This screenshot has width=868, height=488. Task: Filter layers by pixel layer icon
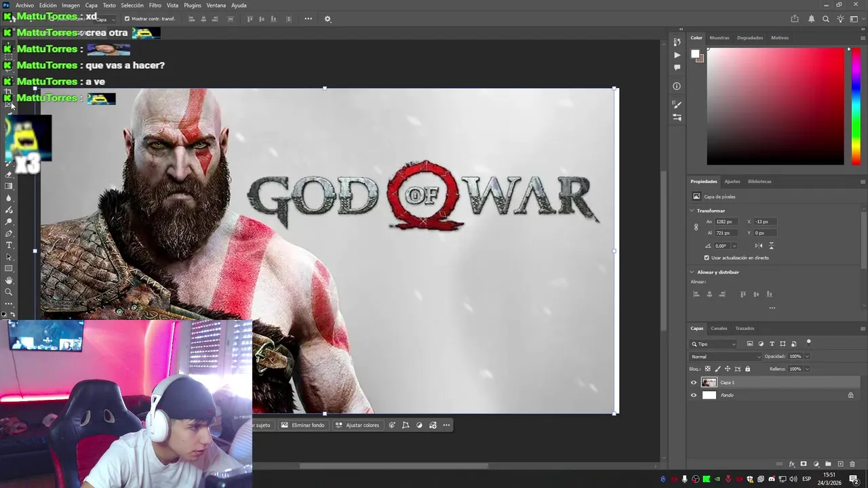coord(749,344)
